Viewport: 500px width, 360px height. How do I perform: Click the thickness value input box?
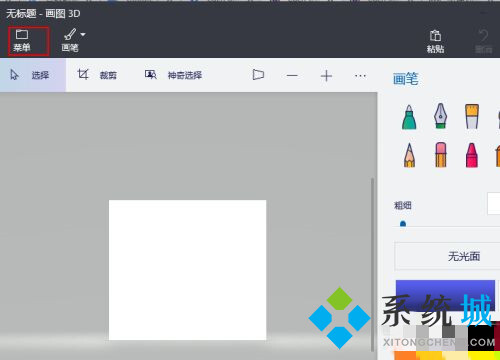(x=494, y=203)
